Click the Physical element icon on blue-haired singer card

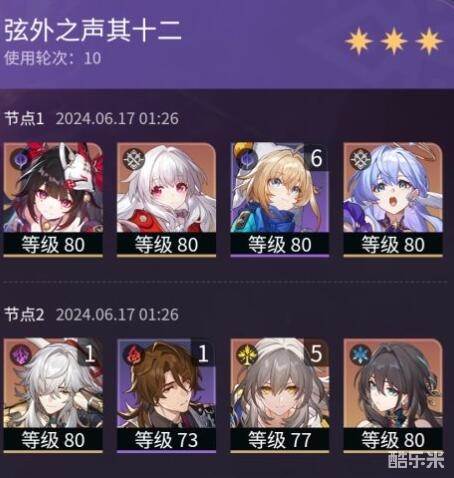coord(359,158)
